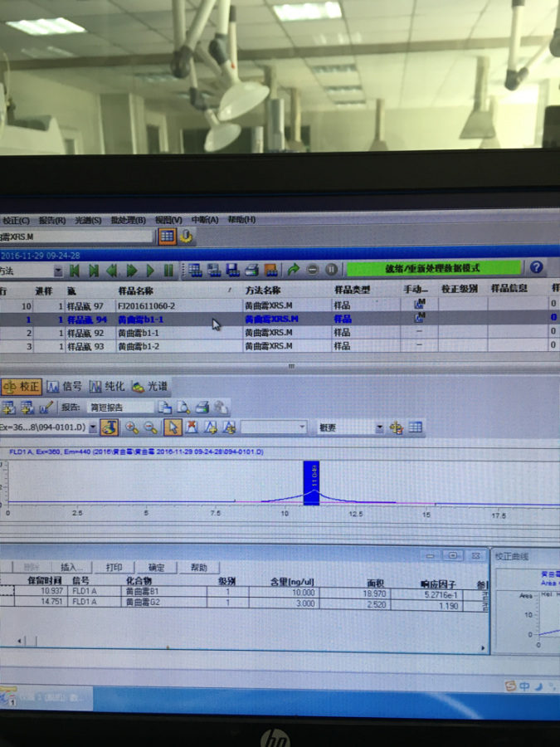Image resolution: width=560 pixels, height=747 pixels.
Task: Step back to previous run
Action: pos(112,271)
